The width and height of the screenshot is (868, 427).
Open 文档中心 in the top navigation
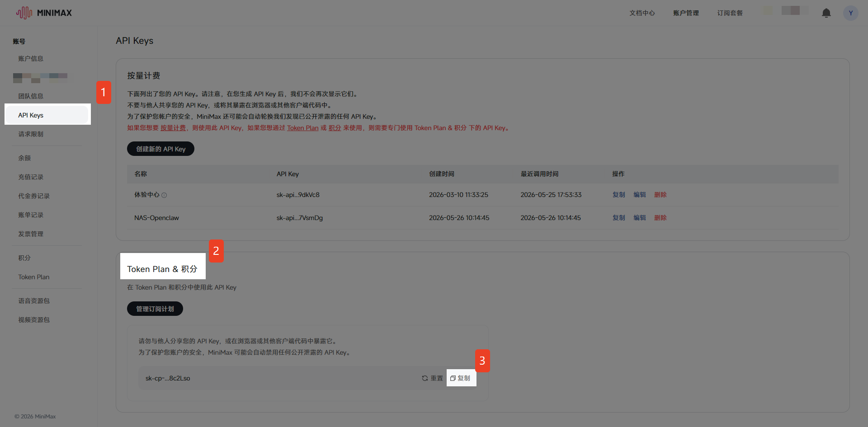(642, 13)
